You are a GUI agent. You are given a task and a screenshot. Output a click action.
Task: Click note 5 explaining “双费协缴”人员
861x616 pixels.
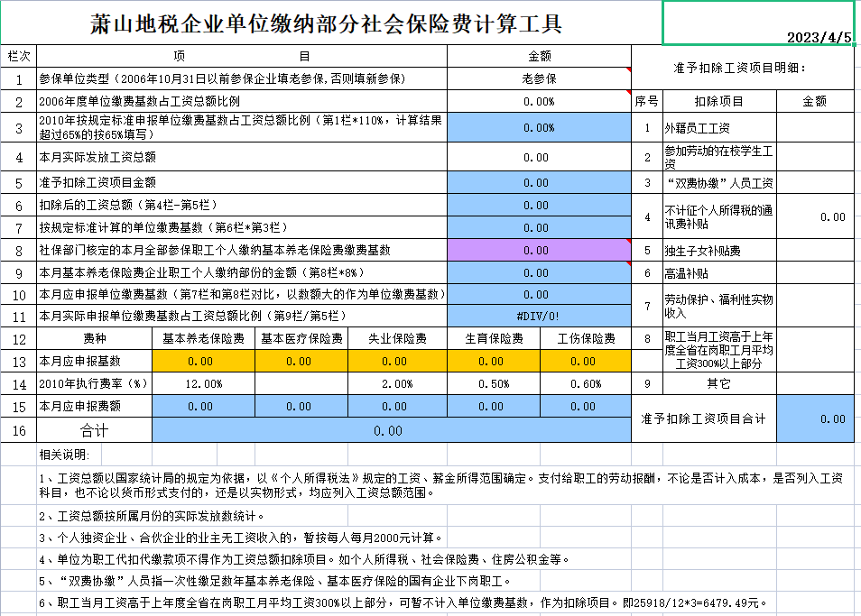point(275,581)
